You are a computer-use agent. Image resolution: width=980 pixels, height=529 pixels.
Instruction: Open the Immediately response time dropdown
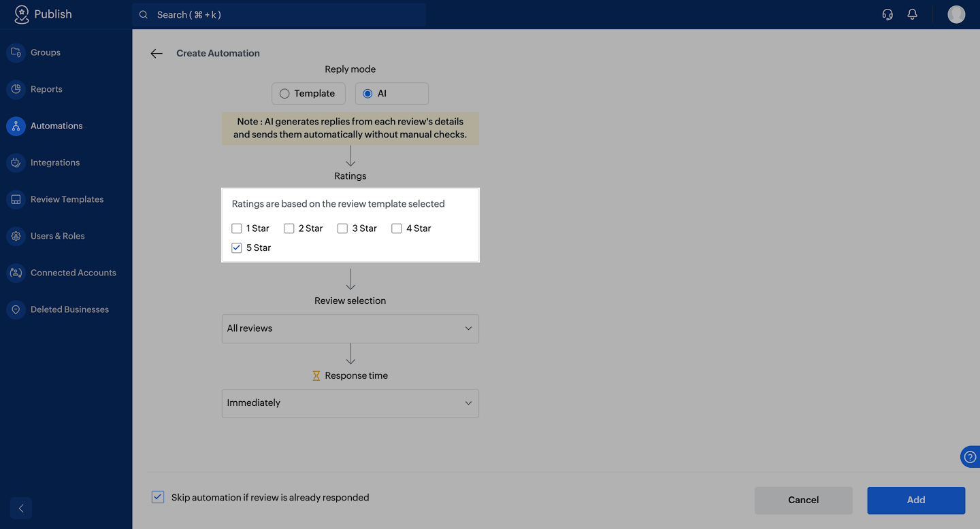tap(350, 403)
